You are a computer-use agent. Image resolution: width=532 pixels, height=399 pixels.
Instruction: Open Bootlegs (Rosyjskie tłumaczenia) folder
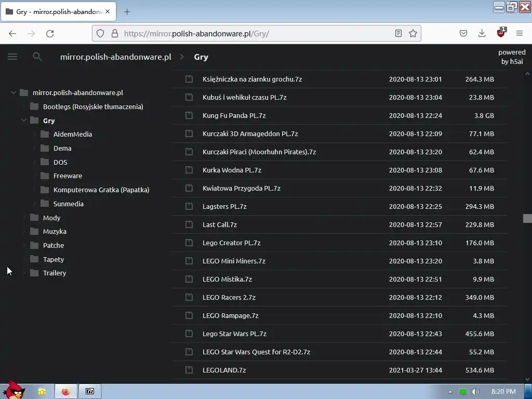93,107
